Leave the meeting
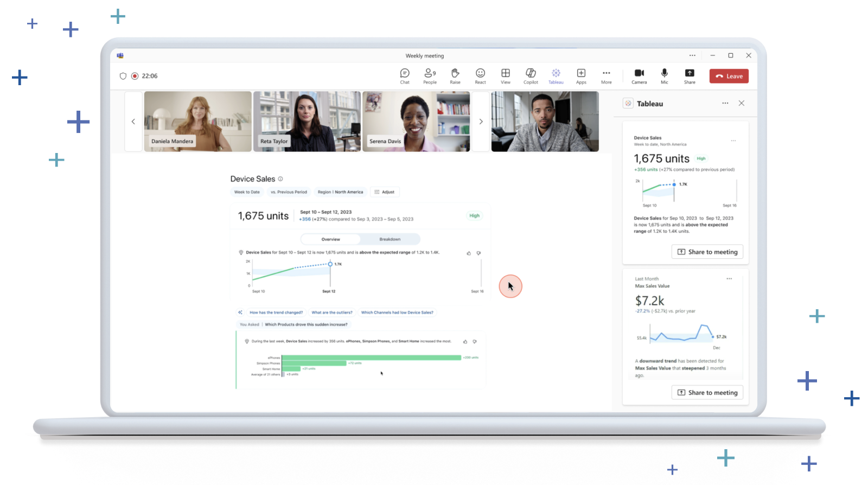The image size is (868, 485). click(x=729, y=76)
